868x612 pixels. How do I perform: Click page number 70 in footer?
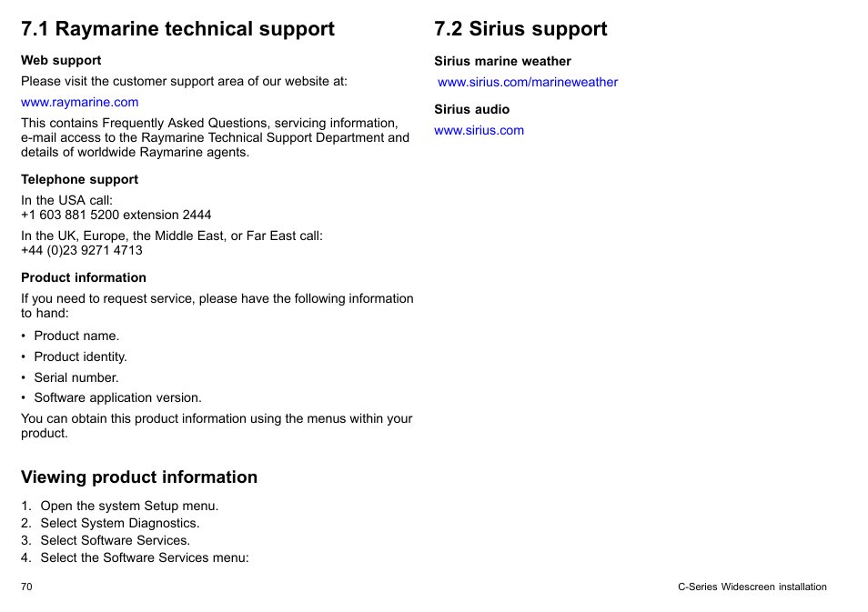(26, 587)
